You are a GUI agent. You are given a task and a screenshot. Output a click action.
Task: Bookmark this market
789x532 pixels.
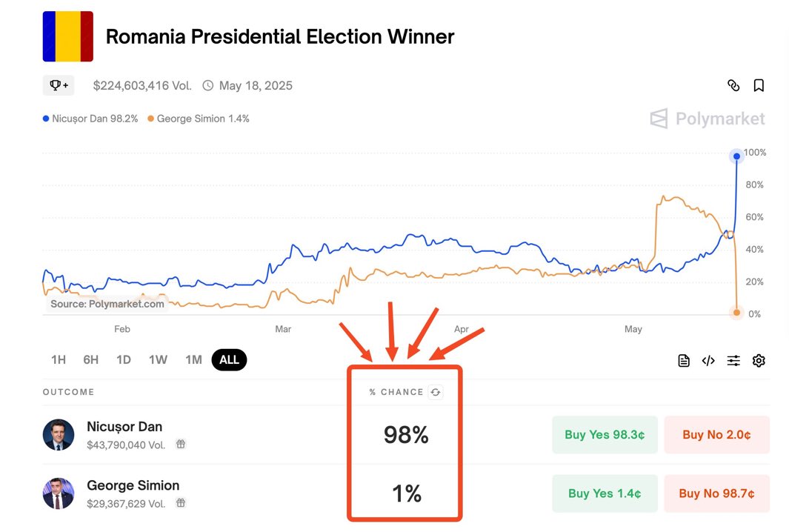point(759,85)
